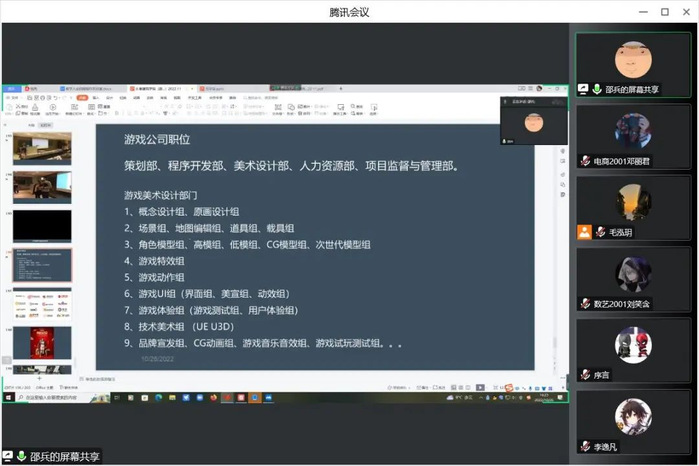Click the screen share icon in the bottom-left label

8,457
